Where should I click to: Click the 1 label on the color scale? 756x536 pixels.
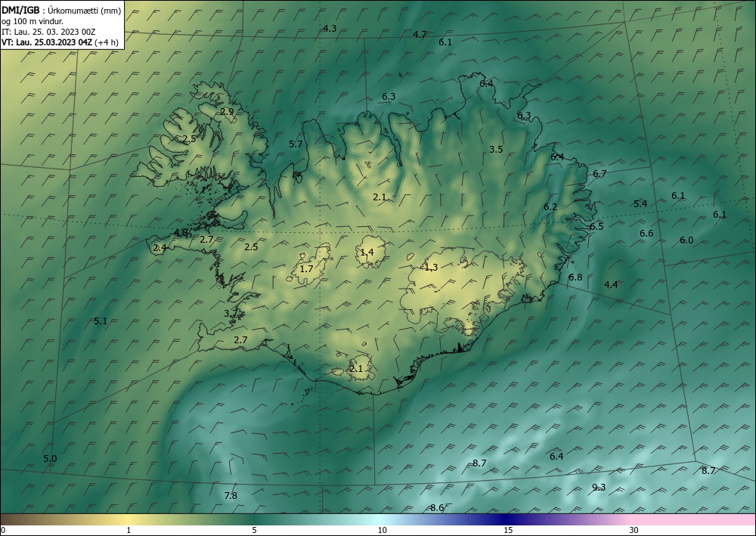(x=129, y=531)
